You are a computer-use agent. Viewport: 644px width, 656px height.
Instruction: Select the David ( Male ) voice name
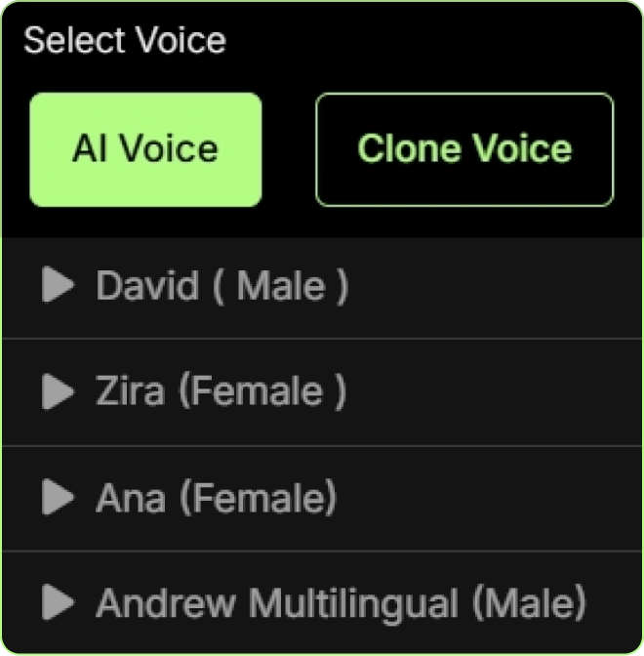pos(221,286)
